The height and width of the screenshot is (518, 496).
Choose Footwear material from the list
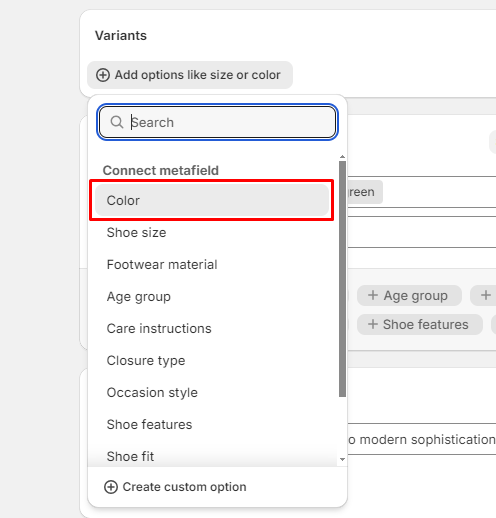(212, 264)
